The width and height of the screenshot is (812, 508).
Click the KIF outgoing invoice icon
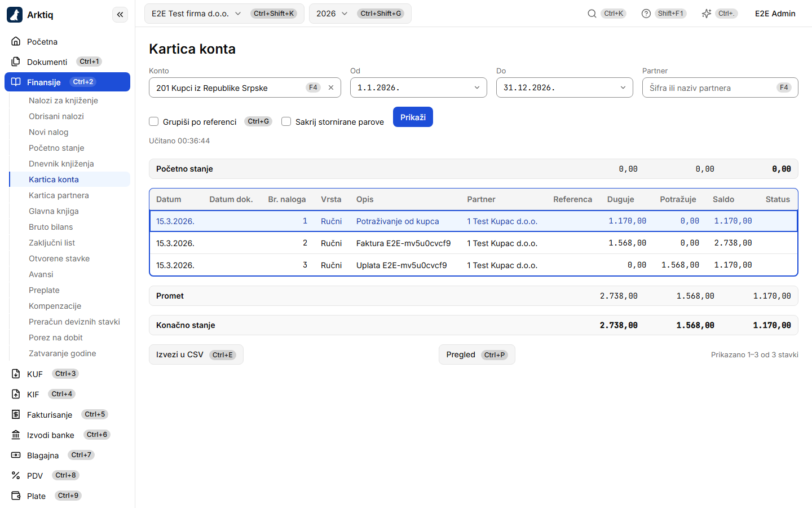point(16,394)
